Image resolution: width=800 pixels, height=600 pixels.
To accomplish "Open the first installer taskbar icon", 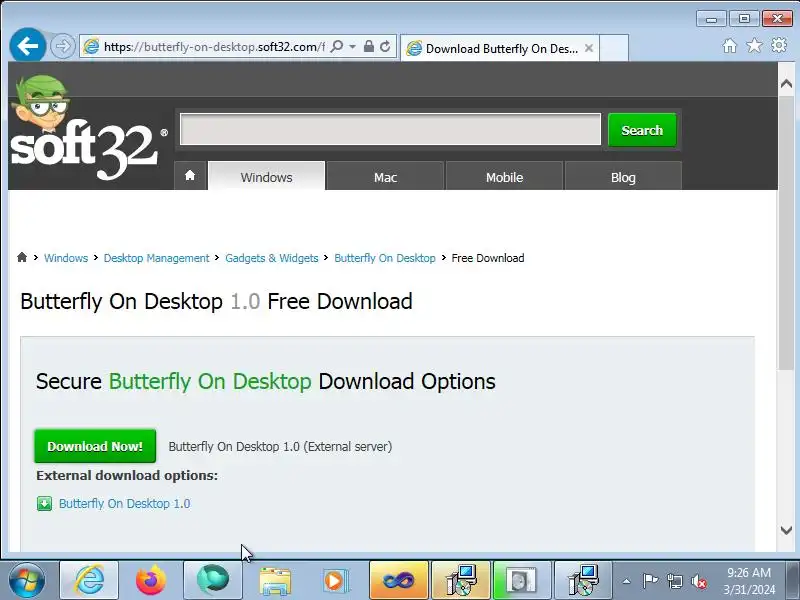I will [461, 580].
